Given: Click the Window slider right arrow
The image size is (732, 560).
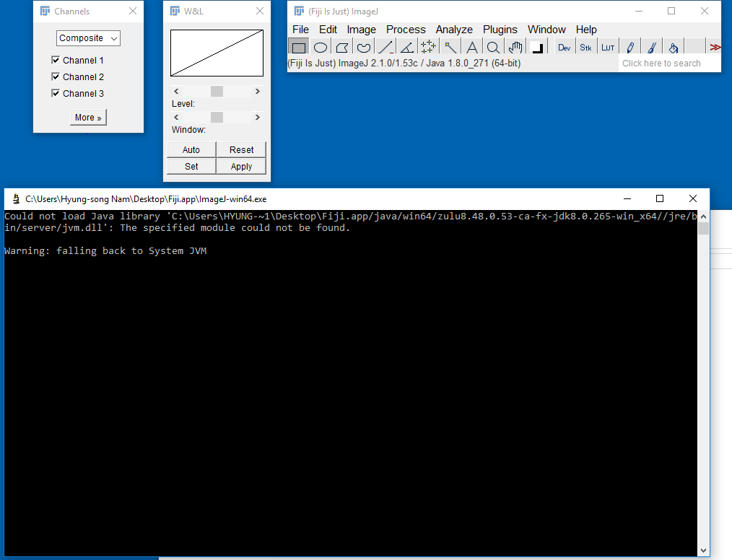Looking at the screenshot, I should 257,118.
